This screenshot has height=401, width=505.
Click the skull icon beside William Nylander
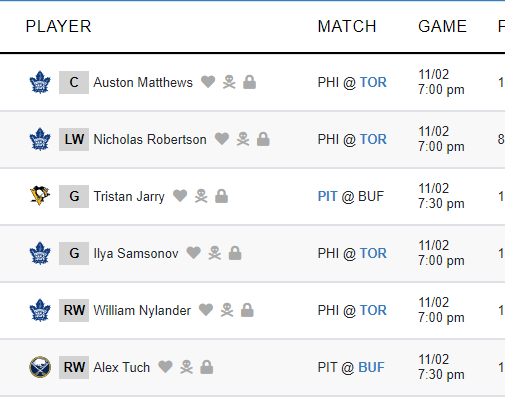coord(227,310)
